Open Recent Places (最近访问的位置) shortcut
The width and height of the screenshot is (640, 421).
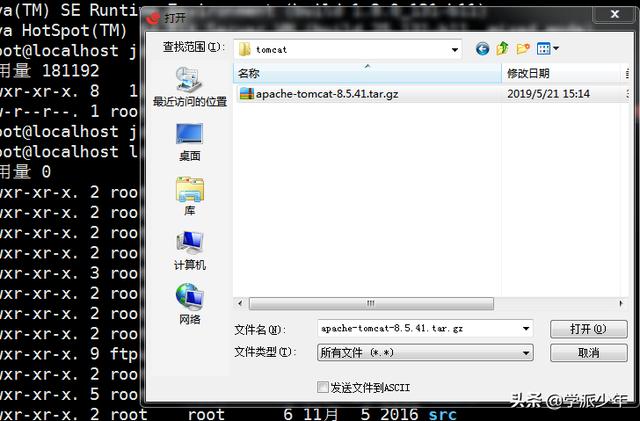(190, 87)
